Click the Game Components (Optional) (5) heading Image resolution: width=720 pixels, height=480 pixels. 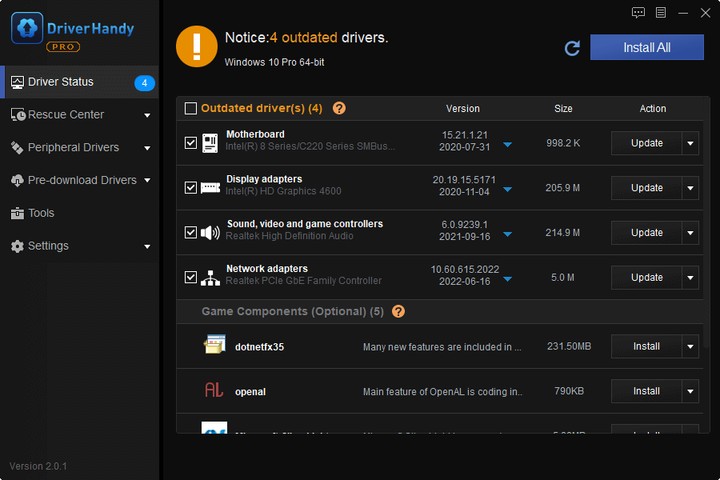(x=292, y=311)
